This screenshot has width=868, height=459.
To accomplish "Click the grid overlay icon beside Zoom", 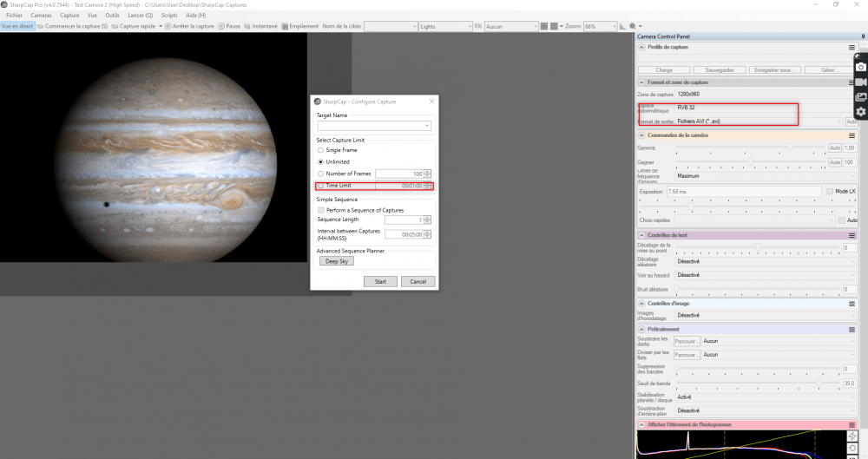I will coord(554,26).
